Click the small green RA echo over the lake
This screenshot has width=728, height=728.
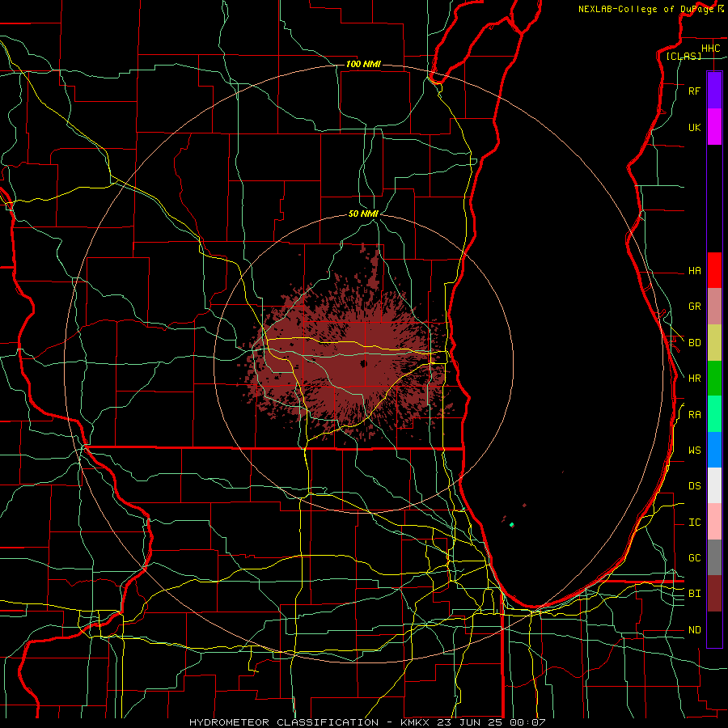tap(512, 525)
